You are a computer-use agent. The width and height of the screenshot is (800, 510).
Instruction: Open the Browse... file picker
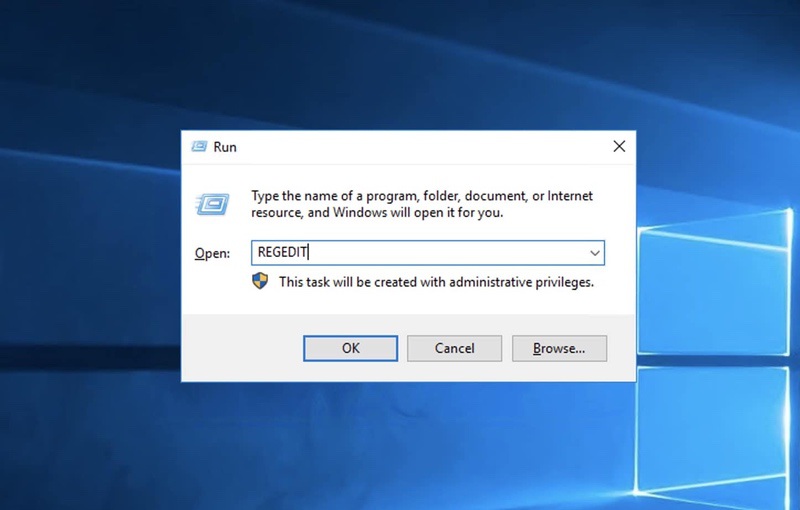tap(560, 348)
